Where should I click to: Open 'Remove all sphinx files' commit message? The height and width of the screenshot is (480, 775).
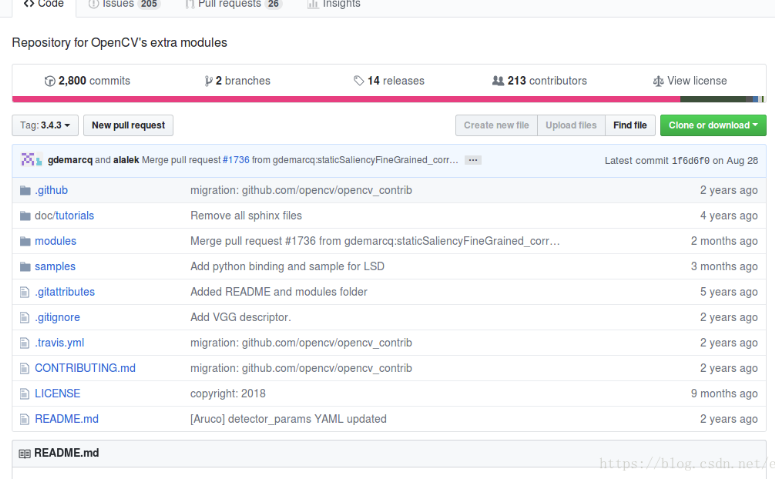(246, 216)
